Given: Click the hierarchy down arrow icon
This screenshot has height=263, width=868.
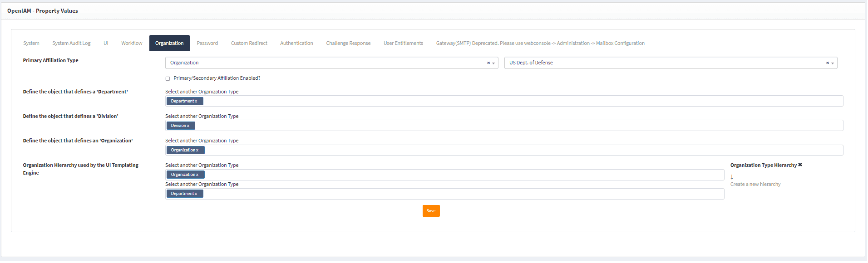Looking at the screenshot, I should click(x=732, y=177).
